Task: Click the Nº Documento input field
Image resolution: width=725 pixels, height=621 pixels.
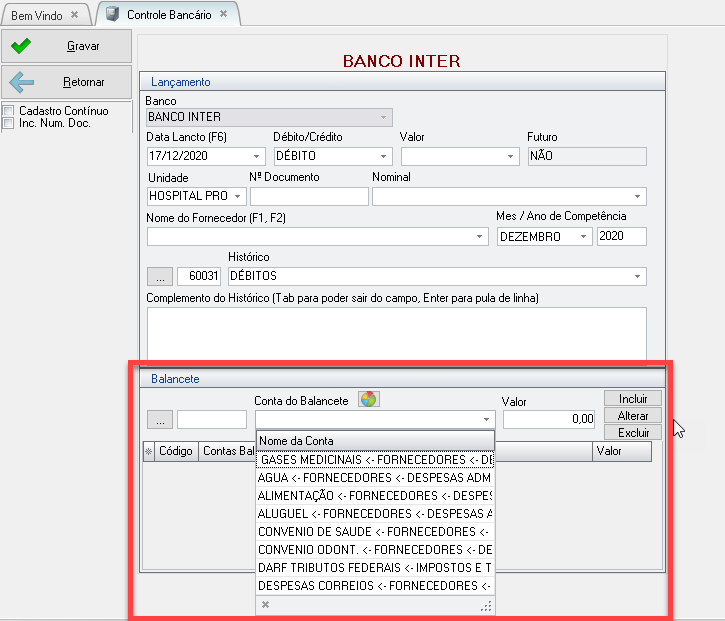Action: click(x=308, y=196)
